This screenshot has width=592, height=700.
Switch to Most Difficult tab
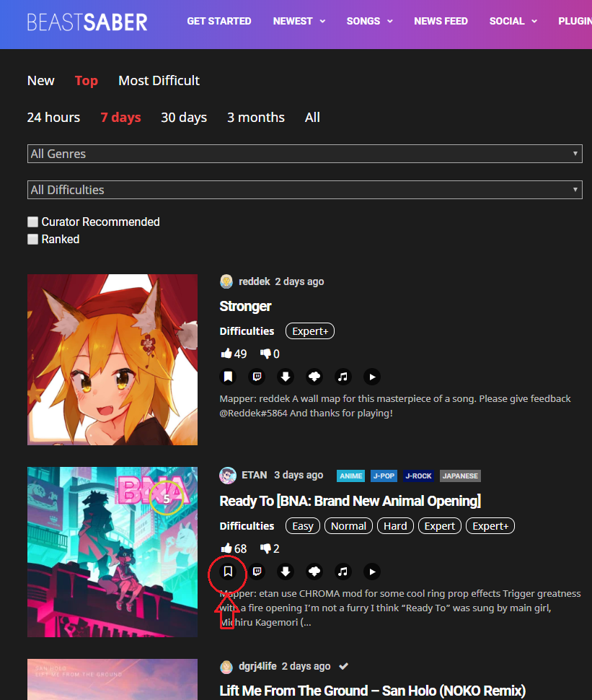tap(159, 80)
